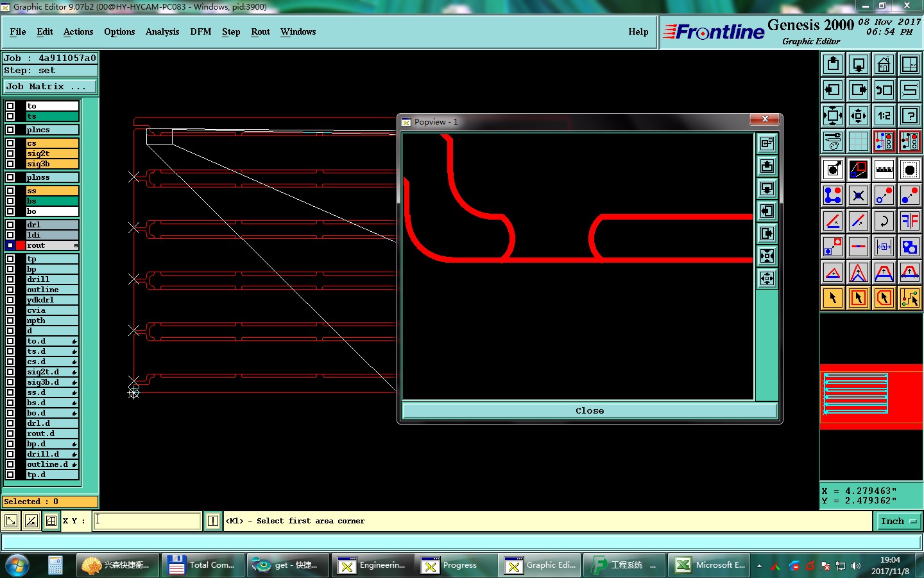Toggle display checkbox for layer drl
The width and height of the screenshot is (924, 578).
[10, 225]
